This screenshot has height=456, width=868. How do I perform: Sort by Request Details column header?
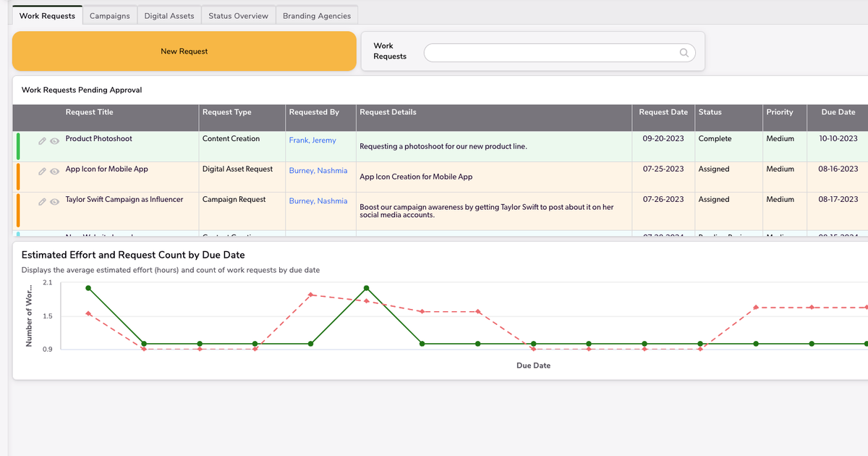click(x=388, y=112)
